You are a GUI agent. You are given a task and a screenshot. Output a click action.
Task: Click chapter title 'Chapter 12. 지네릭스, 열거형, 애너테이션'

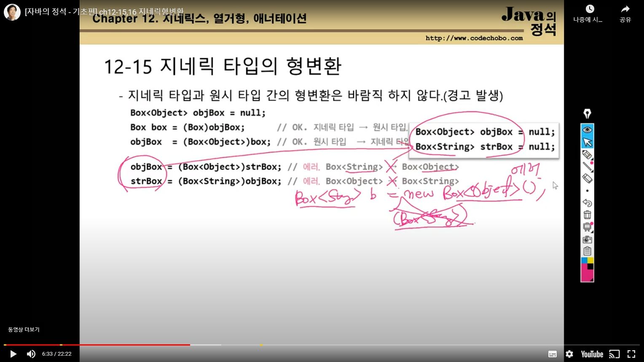(199, 19)
